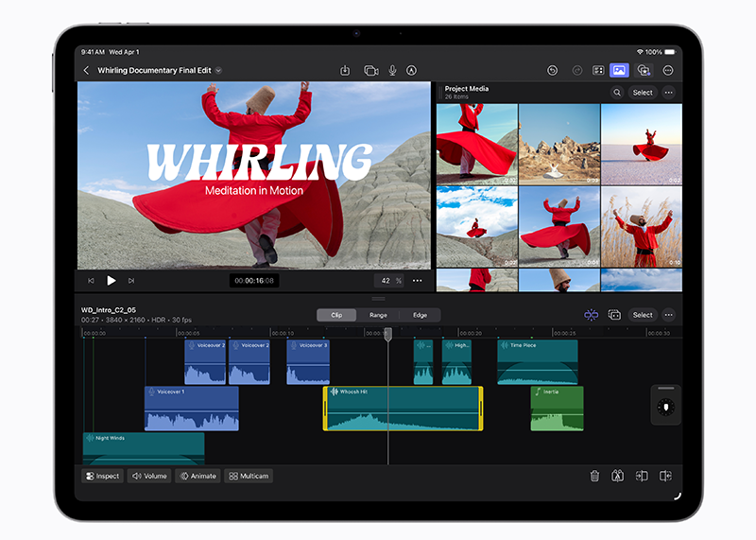Open the viewer more options menu
The width and height of the screenshot is (756, 540).
click(x=417, y=280)
